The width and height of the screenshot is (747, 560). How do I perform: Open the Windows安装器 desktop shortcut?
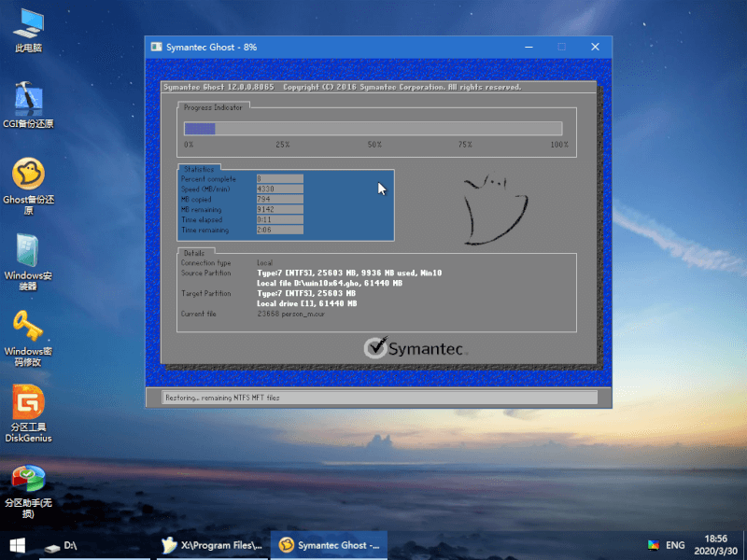point(29,261)
